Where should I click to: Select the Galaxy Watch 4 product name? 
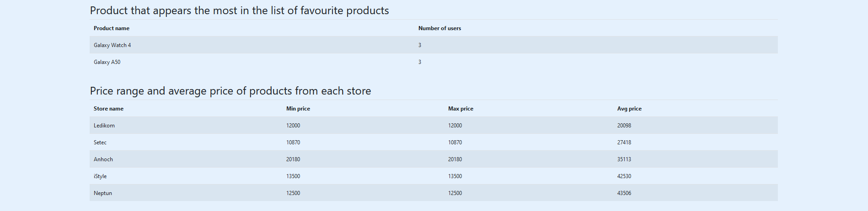[112, 45]
